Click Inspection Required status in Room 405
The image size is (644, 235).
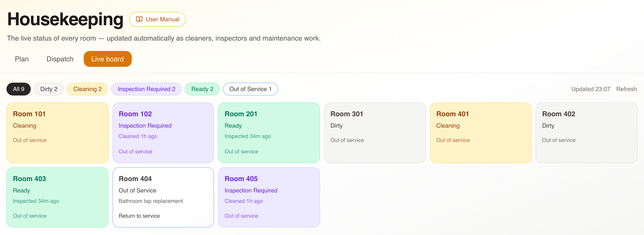click(x=251, y=190)
